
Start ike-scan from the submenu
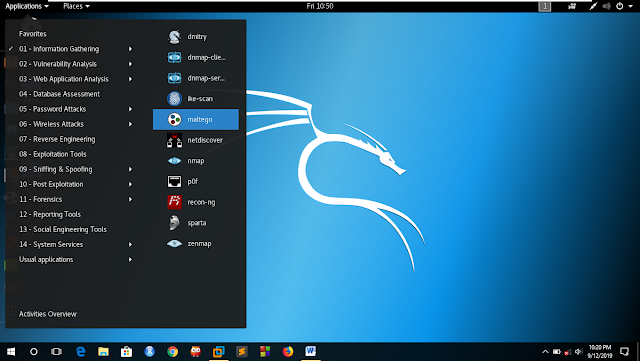click(x=196, y=99)
